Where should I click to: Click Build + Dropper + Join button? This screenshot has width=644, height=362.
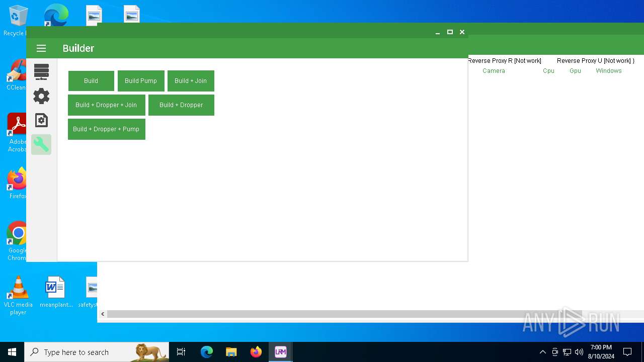106,105
